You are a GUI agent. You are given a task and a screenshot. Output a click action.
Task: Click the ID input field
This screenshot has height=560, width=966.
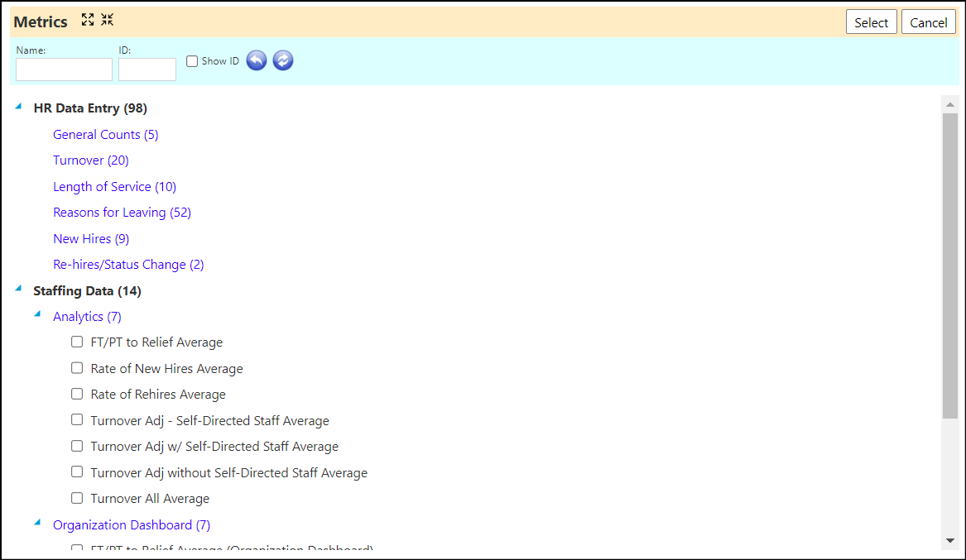(x=147, y=69)
